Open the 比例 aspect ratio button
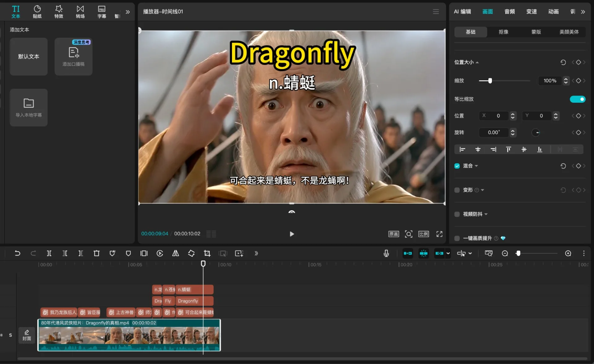 (x=424, y=234)
